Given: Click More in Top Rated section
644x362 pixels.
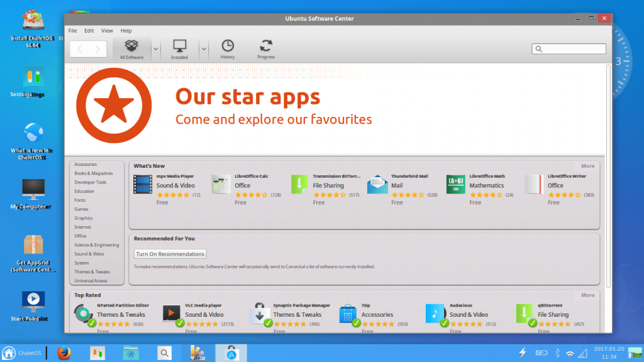Looking at the screenshot, I should [x=588, y=295].
